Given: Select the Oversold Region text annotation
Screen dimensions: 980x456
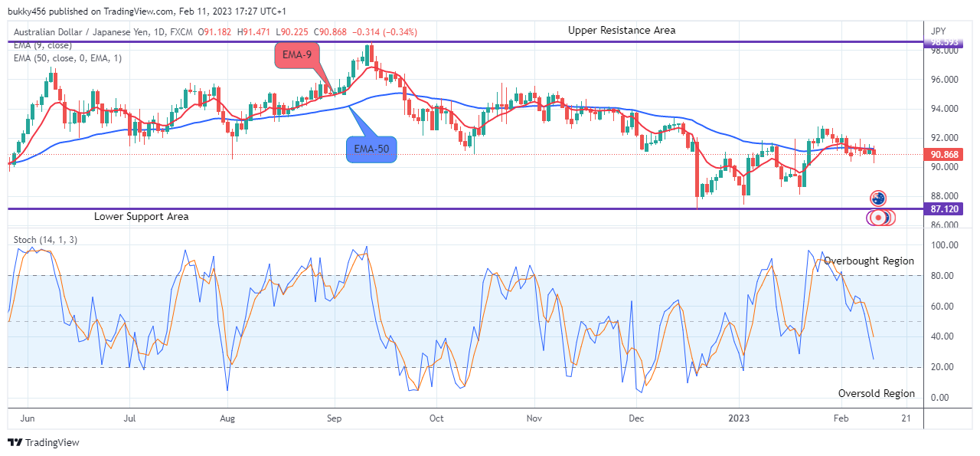Looking at the screenshot, I should (x=876, y=394).
